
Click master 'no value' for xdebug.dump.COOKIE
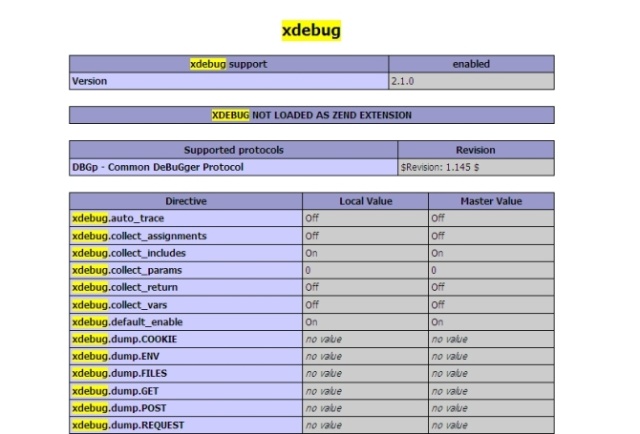tap(491, 339)
